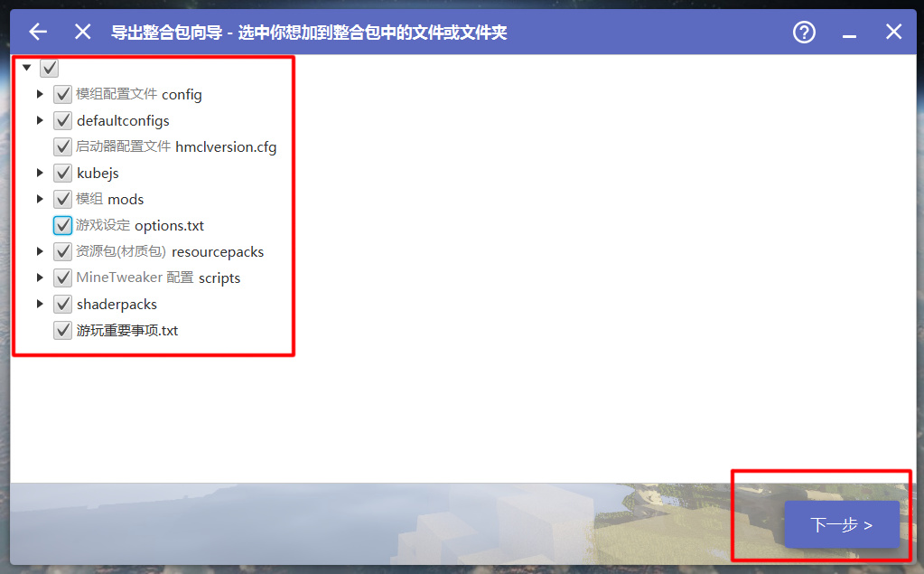This screenshot has height=574, width=924.
Task: Uncheck the root select-all checkbox
Action: click(x=50, y=68)
